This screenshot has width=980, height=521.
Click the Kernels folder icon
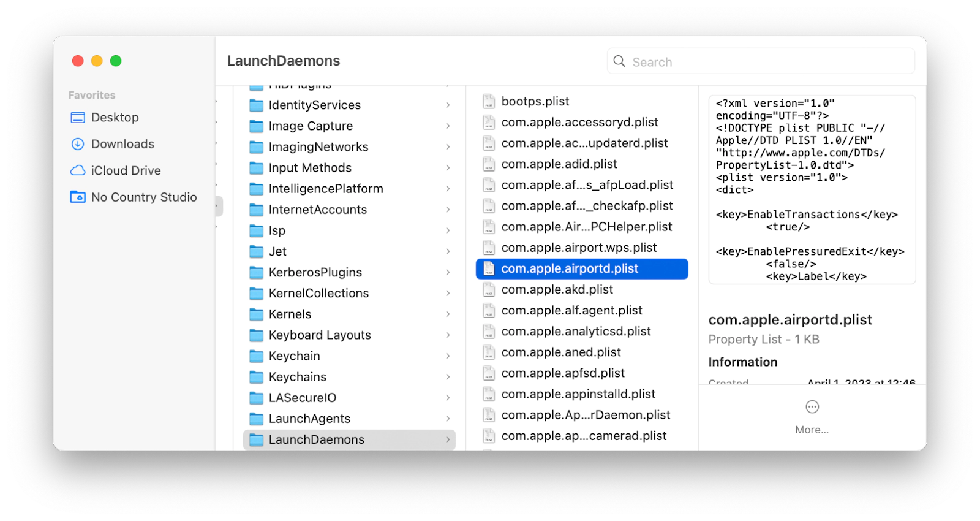257,314
